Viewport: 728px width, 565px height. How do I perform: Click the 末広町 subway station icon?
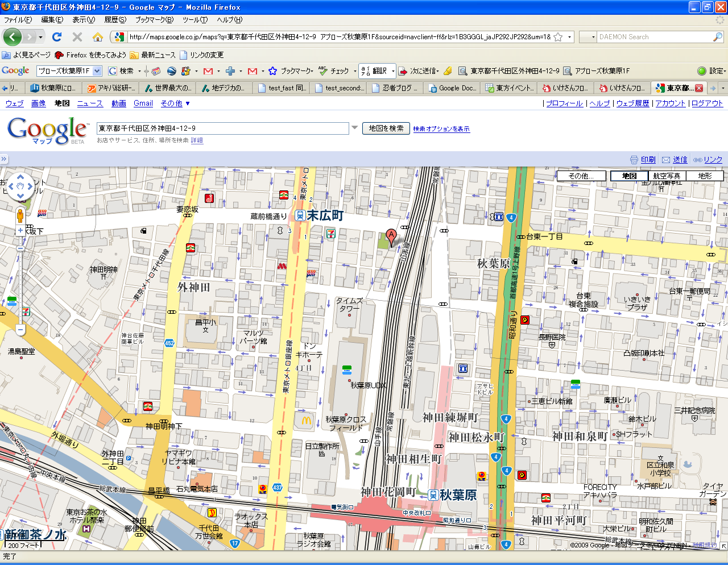299,216
